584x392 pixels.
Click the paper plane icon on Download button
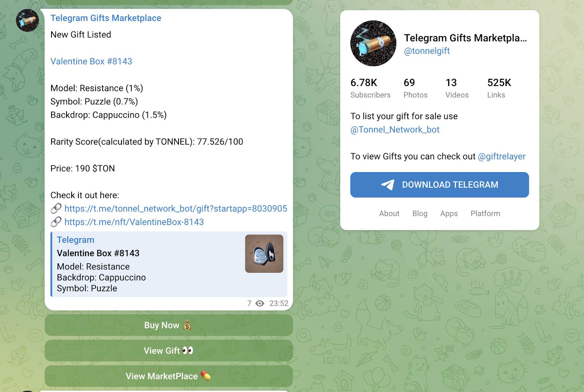(x=388, y=185)
